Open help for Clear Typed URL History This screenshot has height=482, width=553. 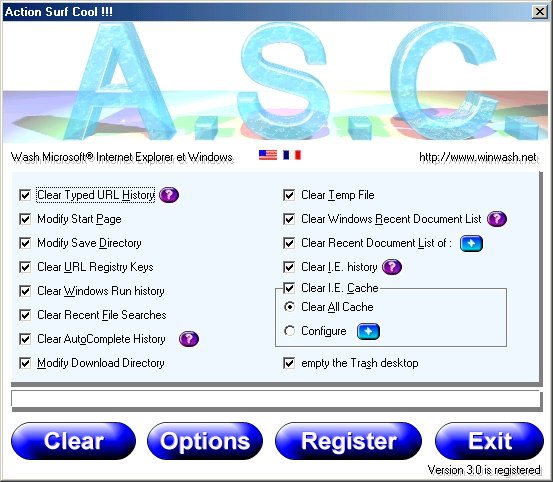(x=169, y=195)
